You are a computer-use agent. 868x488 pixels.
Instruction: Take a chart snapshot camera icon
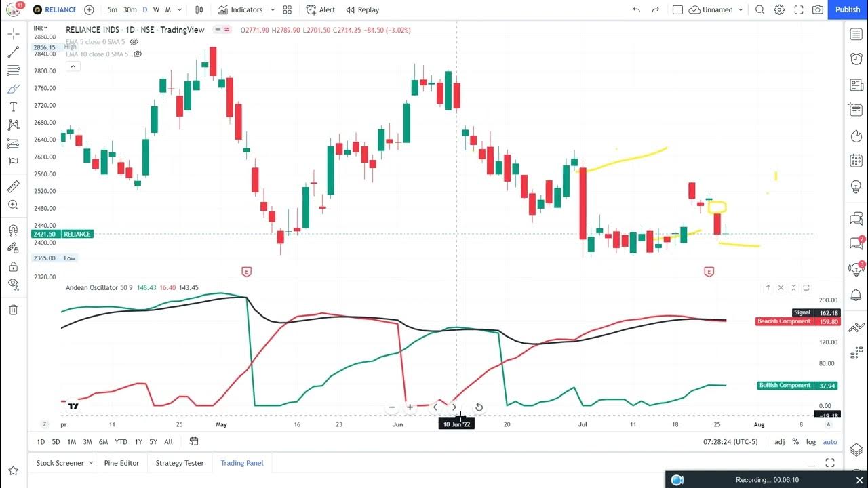tap(818, 9)
